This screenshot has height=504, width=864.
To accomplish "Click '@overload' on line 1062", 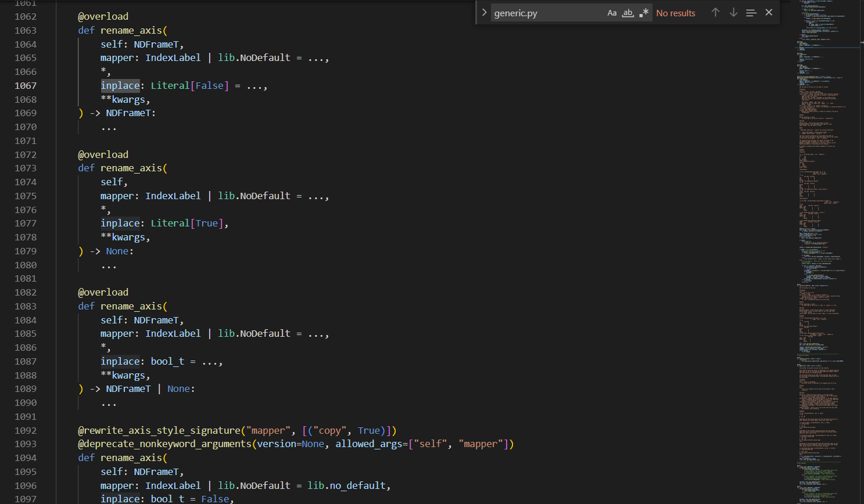I will pos(103,16).
